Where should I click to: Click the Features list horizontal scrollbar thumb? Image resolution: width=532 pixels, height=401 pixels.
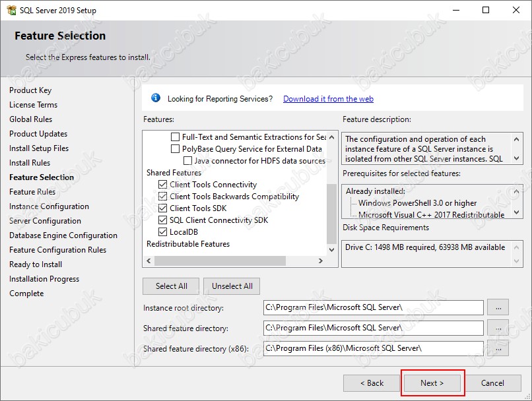[220, 261]
